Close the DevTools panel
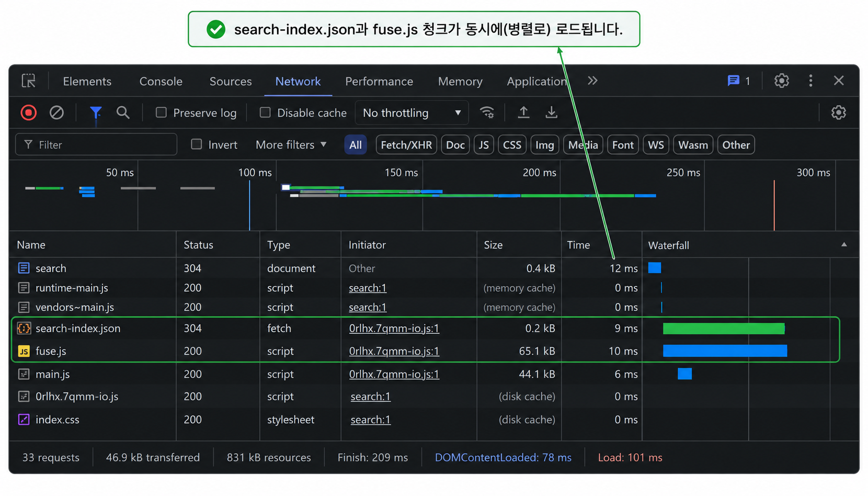Viewport: 868px width, 496px height. click(x=839, y=81)
